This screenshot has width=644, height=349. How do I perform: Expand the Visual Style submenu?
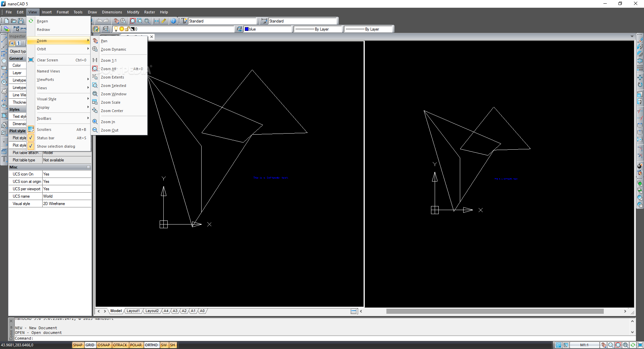tap(59, 99)
